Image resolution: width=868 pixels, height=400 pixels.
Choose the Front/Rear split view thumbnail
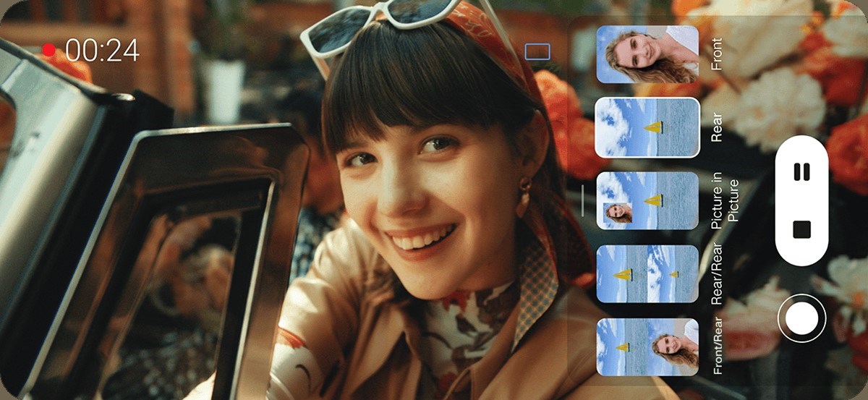(x=647, y=346)
